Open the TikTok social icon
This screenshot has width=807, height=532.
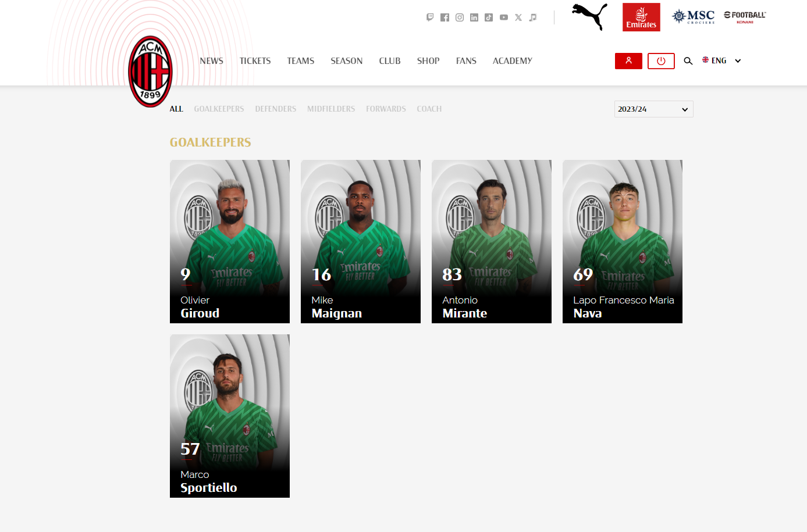point(489,17)
